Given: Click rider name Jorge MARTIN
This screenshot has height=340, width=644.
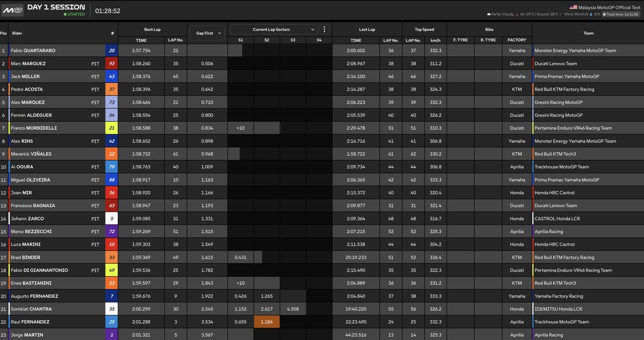Looking at the screenshot, I should click(27, 335).
